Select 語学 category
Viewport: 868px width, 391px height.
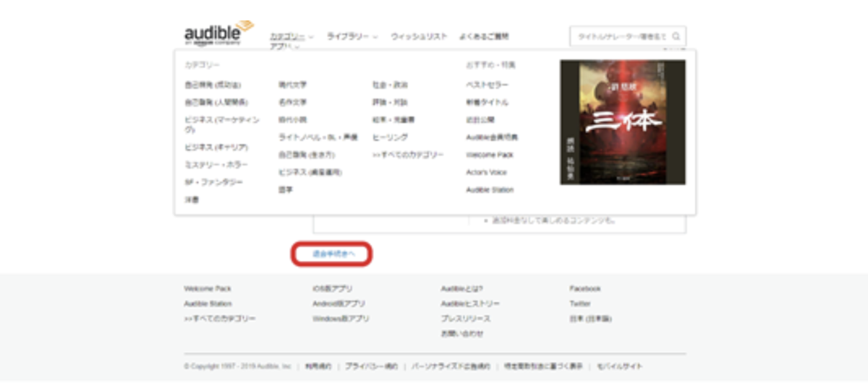click(285, 189)
